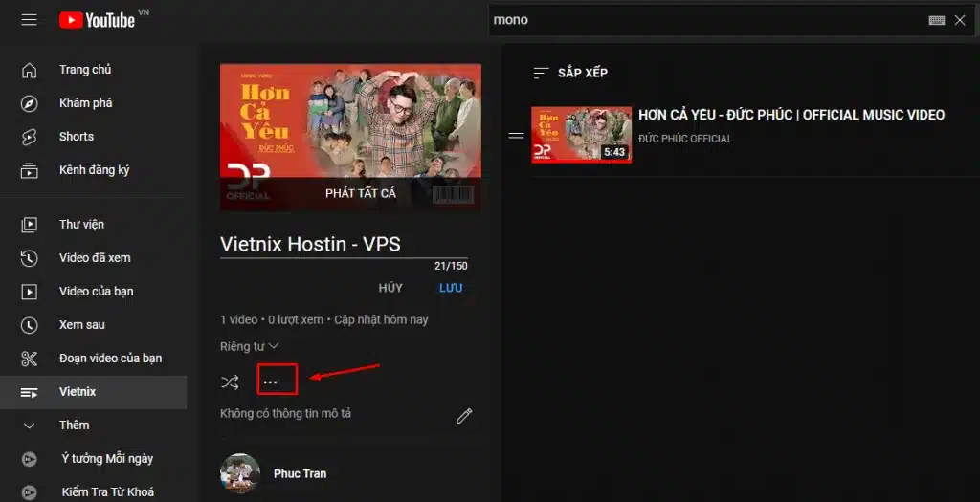The width and height of the screenshot is (980, 502).
Task: Open the Phuc Tran profile avatar
Action: pyautogui.click(x=240, y=473)
